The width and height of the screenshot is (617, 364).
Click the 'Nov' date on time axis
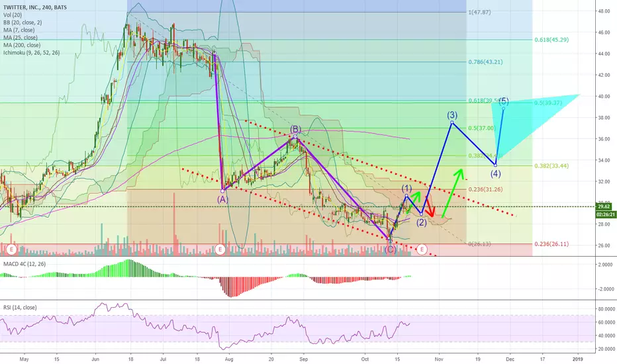click(439, 359)
